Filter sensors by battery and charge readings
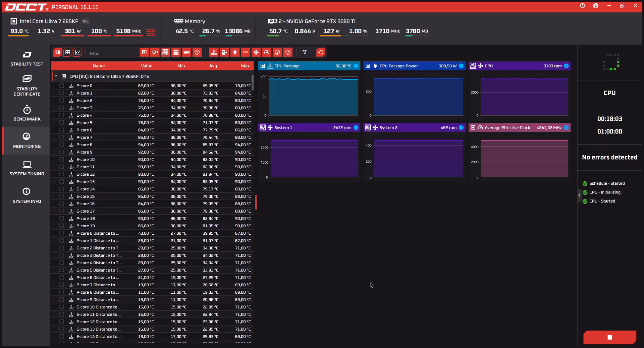 click(224, 52)
